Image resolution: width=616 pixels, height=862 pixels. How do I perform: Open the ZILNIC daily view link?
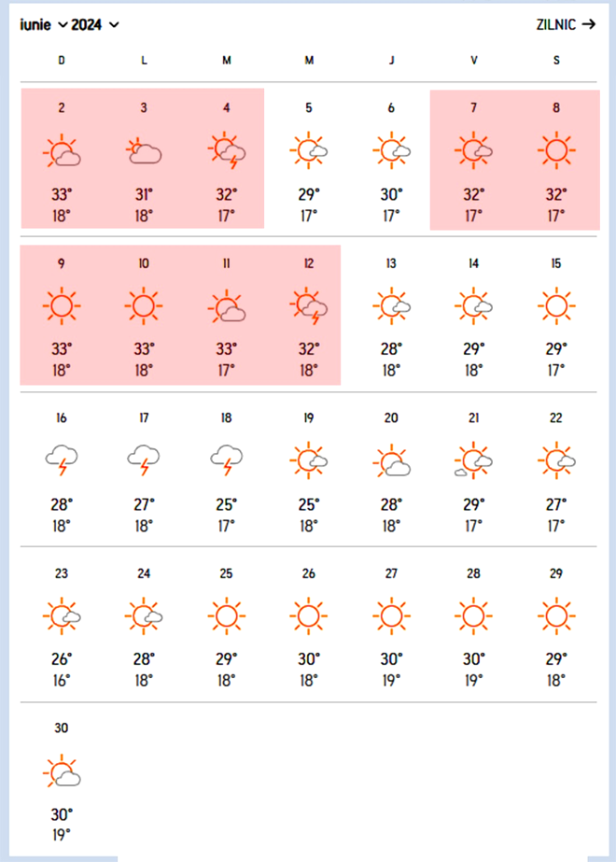pos(566,24)
